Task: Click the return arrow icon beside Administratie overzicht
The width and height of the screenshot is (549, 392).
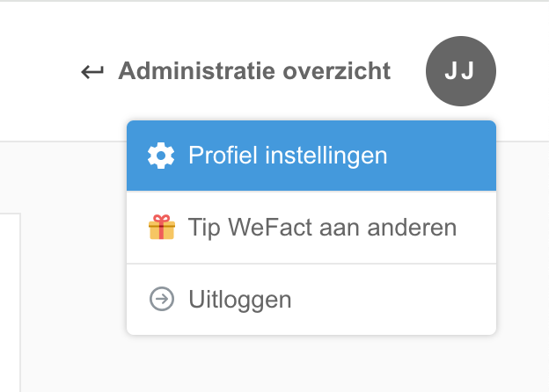Action: pyautogui.click(x=91, y=71)
